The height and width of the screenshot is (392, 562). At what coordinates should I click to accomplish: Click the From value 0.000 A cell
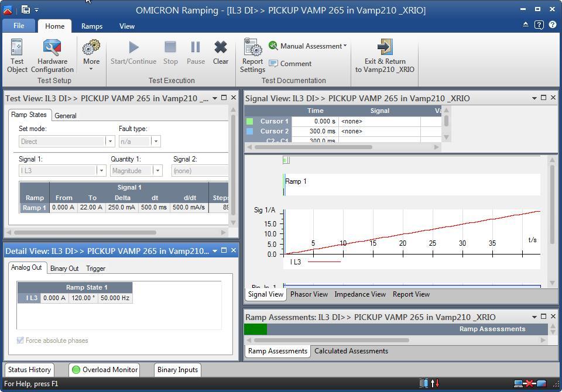coord(63,208)
